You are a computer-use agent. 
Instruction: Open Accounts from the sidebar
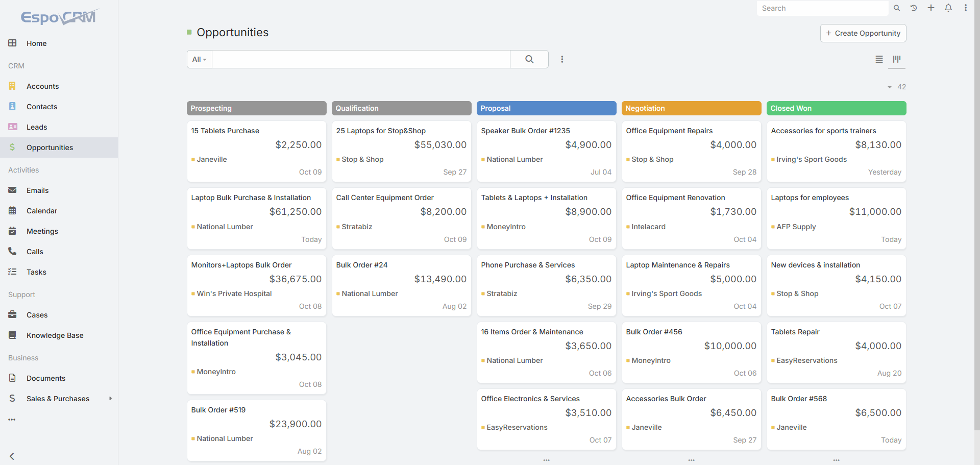click(x=59, y=86)
